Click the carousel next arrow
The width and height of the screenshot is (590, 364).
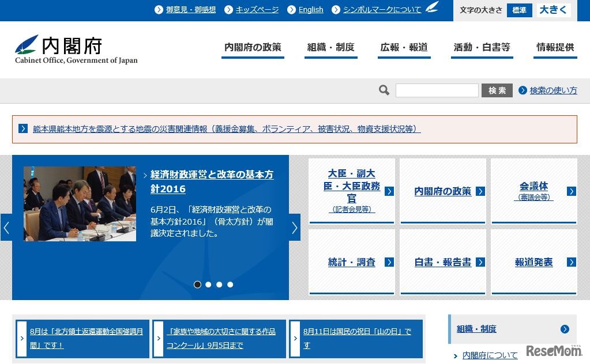pos(294,227)
